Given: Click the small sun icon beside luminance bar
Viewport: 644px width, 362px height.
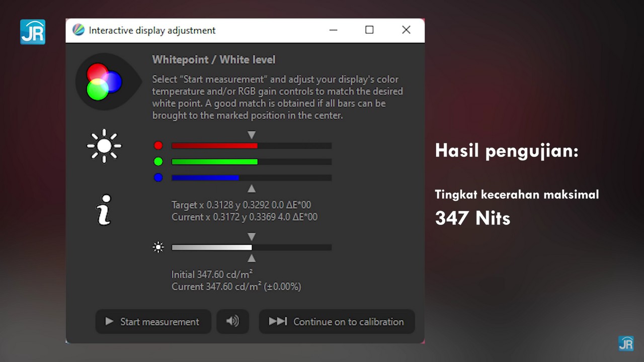Looking at the screenshot, I should pyautogui.click(x=158, y=247).
